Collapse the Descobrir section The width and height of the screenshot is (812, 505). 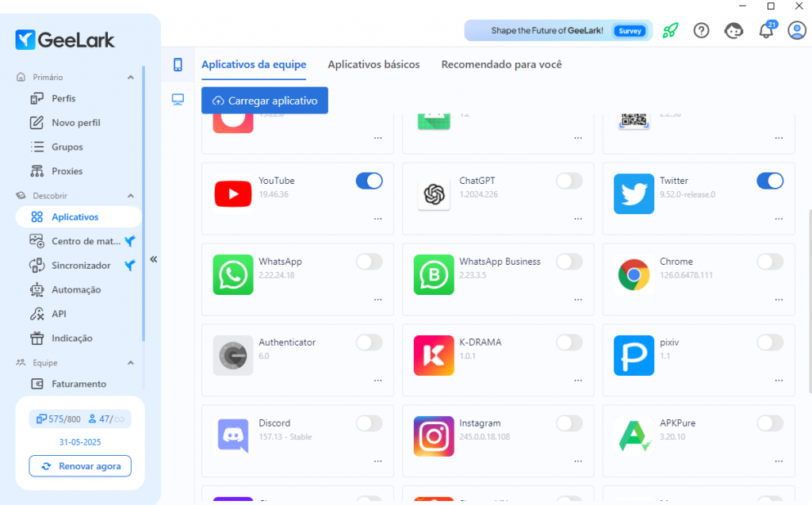click(131, 196)
